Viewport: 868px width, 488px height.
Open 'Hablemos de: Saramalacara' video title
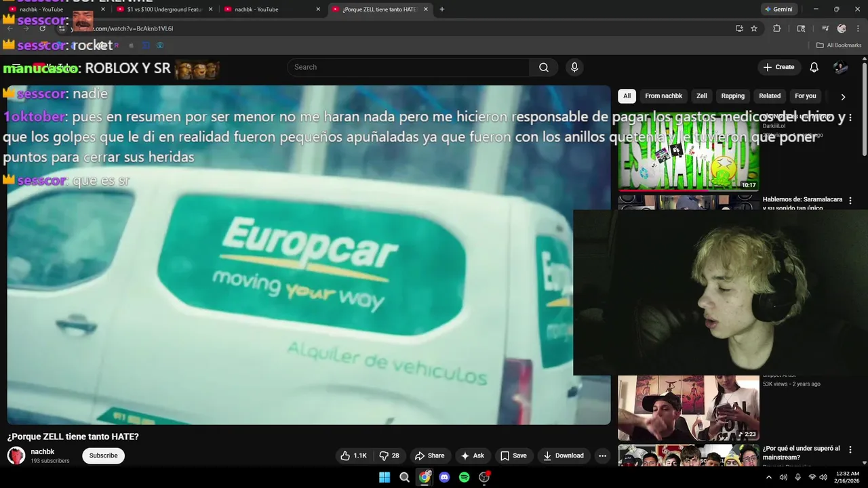[802, 203]
